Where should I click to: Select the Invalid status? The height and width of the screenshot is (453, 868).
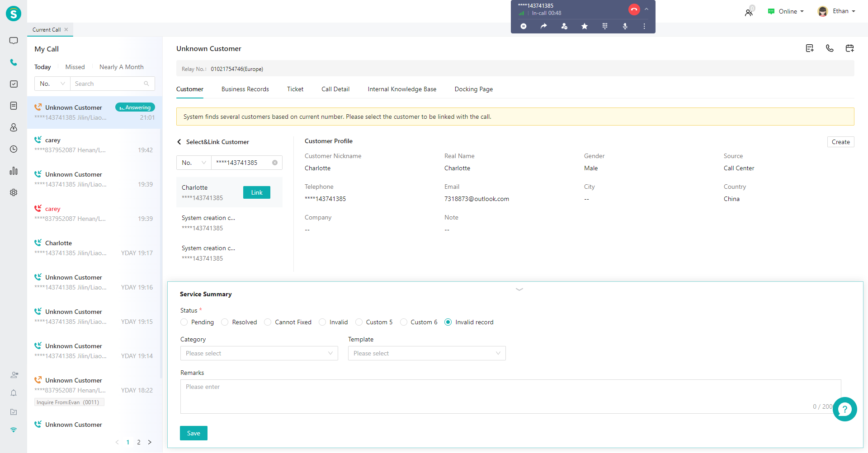click(x=322, y=322)
